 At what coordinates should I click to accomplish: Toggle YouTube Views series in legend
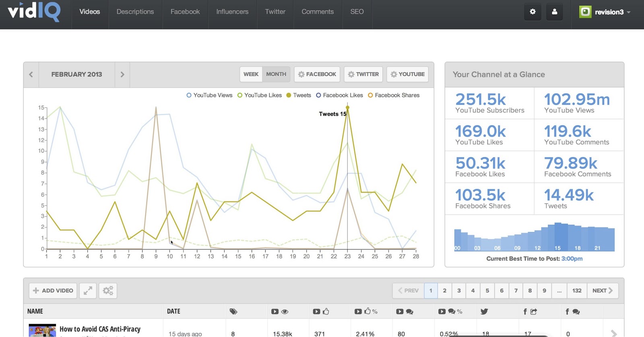click(x=209, y=95)
